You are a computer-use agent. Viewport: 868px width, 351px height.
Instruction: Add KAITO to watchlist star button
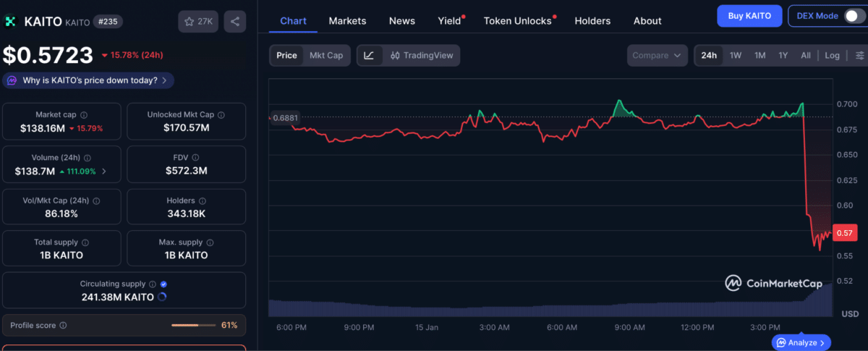point(198,22)
